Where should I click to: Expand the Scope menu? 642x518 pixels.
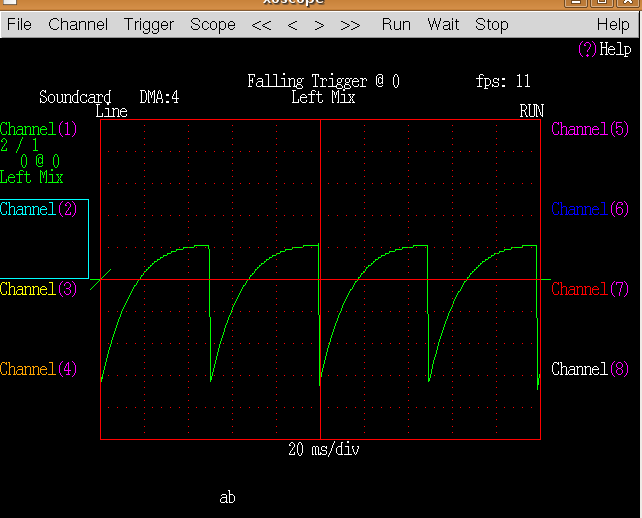pos(213,24)
